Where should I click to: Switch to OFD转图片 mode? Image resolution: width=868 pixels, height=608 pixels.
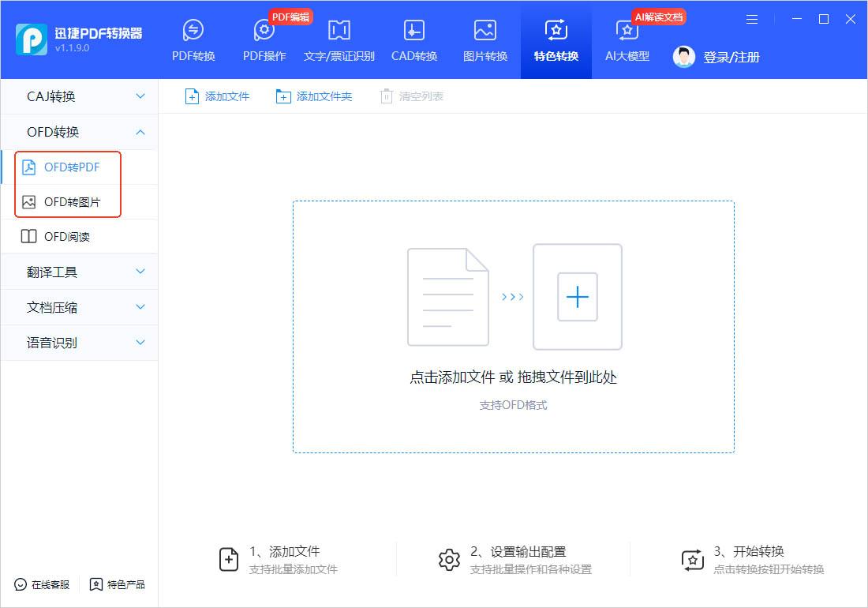pos(73,201)
